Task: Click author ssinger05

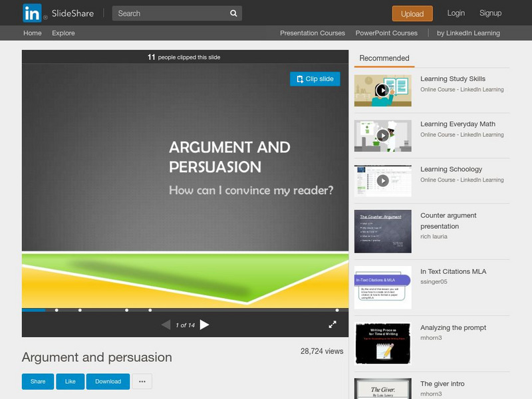Action: point(434,281)
